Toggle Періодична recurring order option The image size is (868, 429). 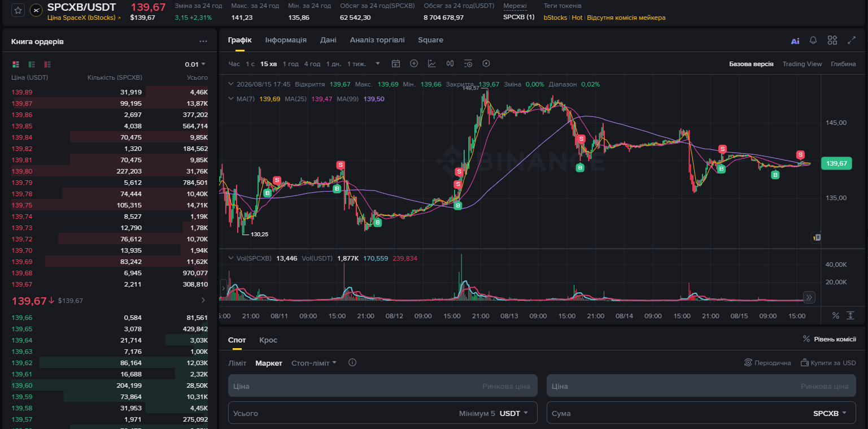pos(767,362)
